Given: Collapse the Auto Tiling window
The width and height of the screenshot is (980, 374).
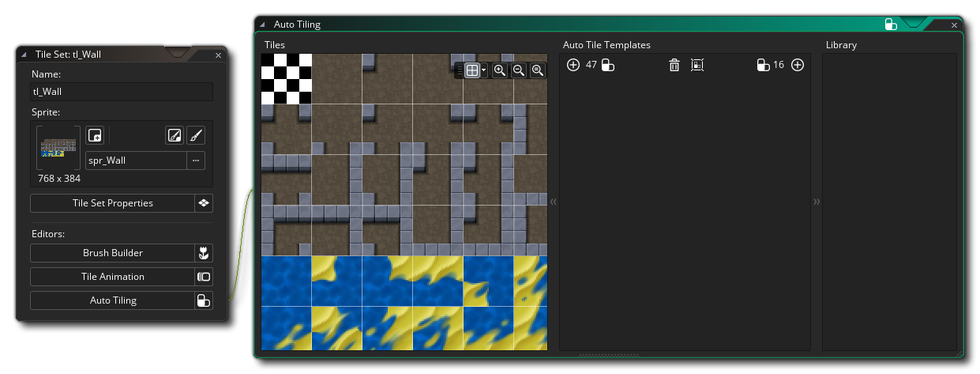Looking at the screenshot, I should (262, 25).
